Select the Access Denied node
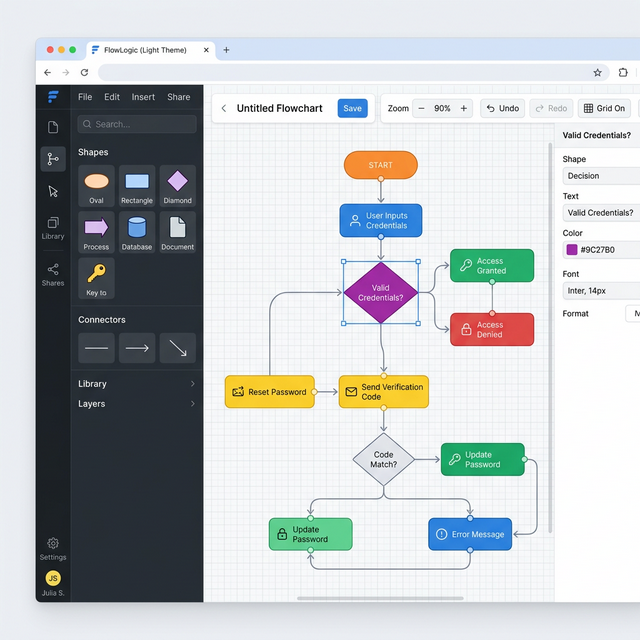This screenshot has height=640, width=640. (x=492, y=329)
